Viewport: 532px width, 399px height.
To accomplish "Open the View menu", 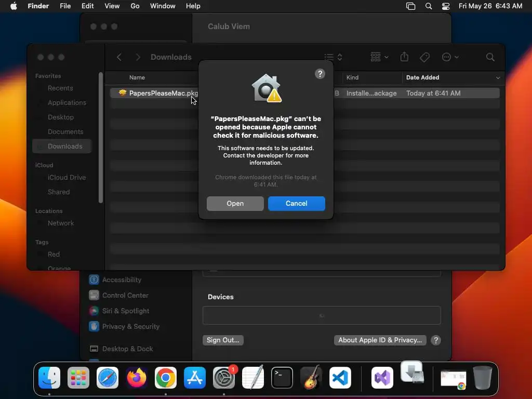I will click(x=112, y=6).
